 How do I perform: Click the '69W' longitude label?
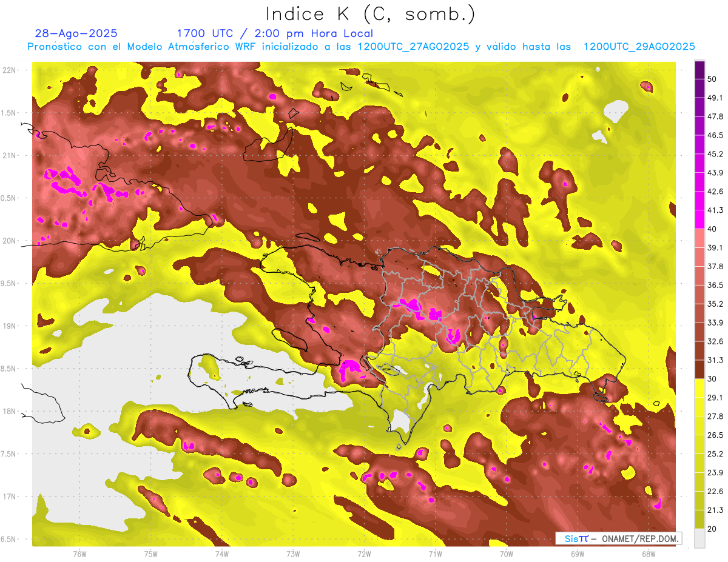tap(578, 554)
